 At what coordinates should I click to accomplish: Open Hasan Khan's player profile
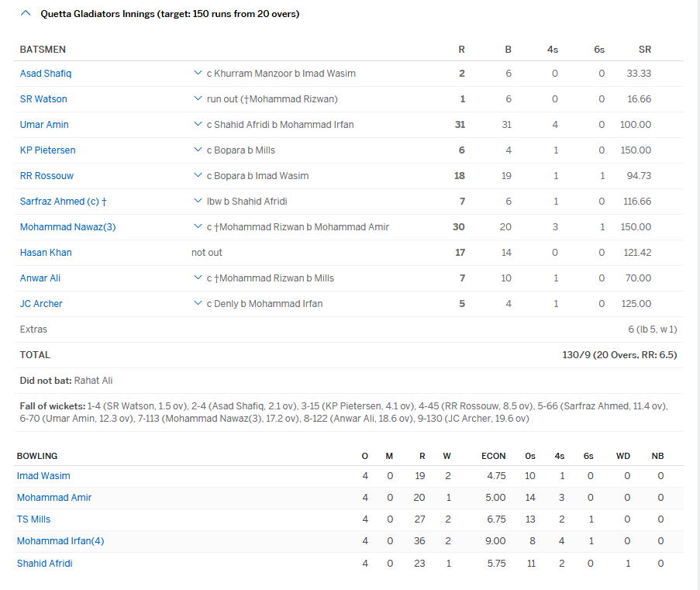[x=44, y=252]
